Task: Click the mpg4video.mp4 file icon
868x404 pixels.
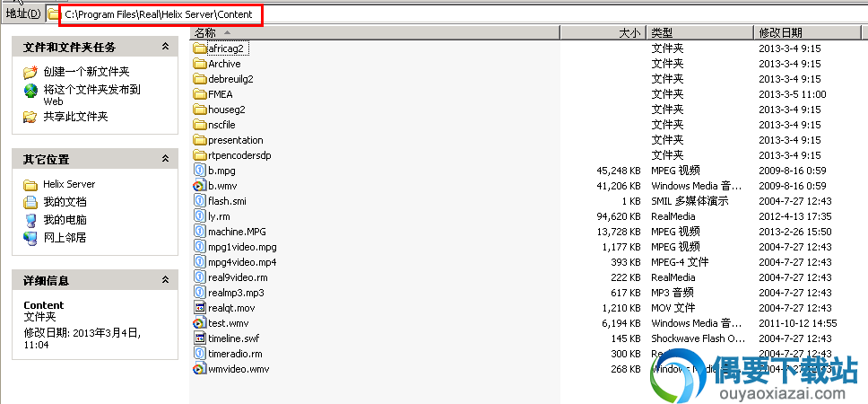Action: [199, 261]
